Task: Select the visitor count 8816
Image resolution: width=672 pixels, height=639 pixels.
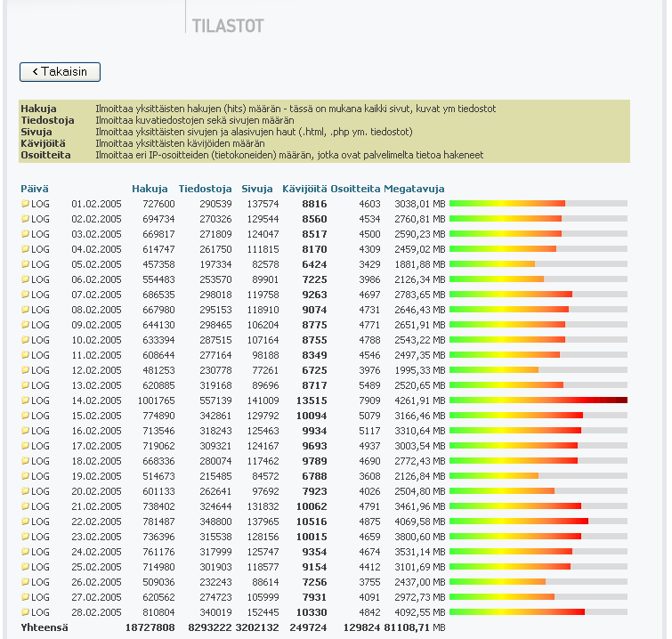Action: 314,204
